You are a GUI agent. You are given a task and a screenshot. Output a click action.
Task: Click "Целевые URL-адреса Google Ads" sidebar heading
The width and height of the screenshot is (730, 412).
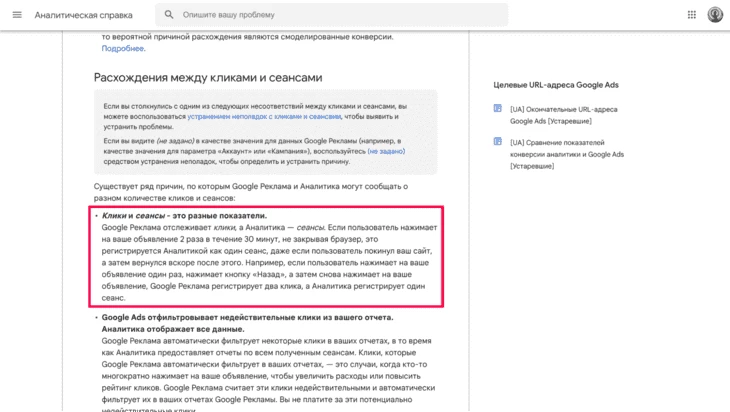556,85
